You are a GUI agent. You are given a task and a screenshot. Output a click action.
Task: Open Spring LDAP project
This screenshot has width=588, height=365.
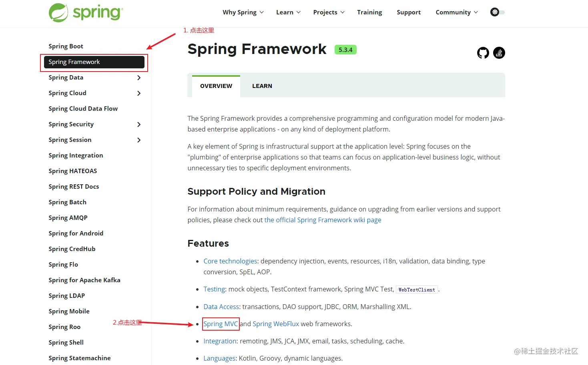tap(67, 296)
